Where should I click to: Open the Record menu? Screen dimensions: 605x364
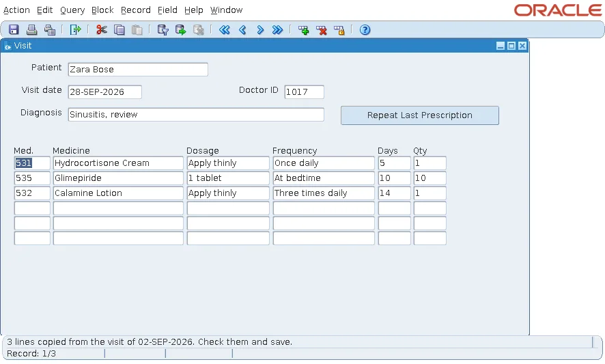[x=136, y=10]
